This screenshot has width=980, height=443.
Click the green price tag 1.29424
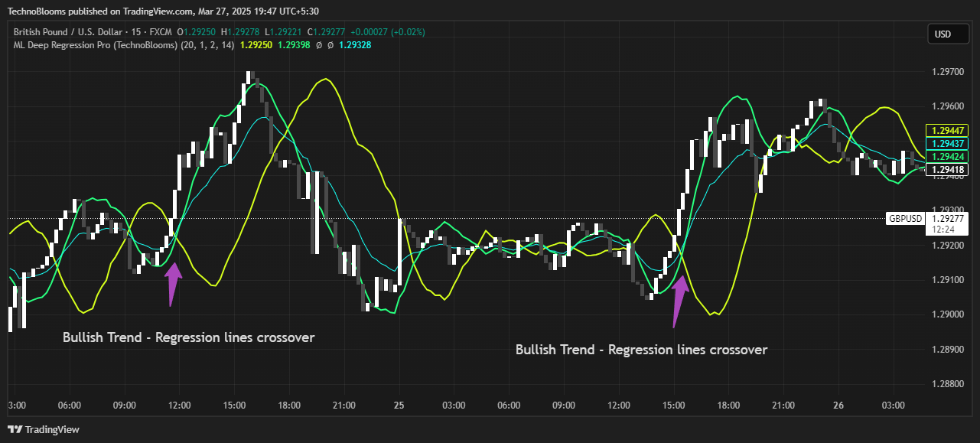pyautogui.click(x=947, y=157)
